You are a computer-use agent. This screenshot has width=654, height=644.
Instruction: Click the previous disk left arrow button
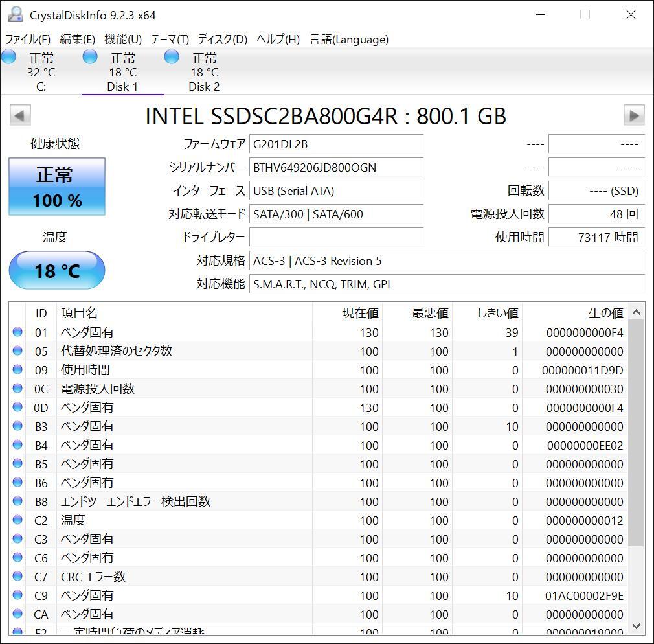tap(19, 116)
